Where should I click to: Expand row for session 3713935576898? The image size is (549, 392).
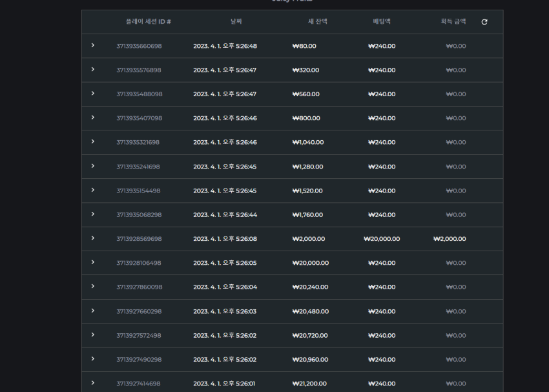pyautogui.click(x=93, y=69)
